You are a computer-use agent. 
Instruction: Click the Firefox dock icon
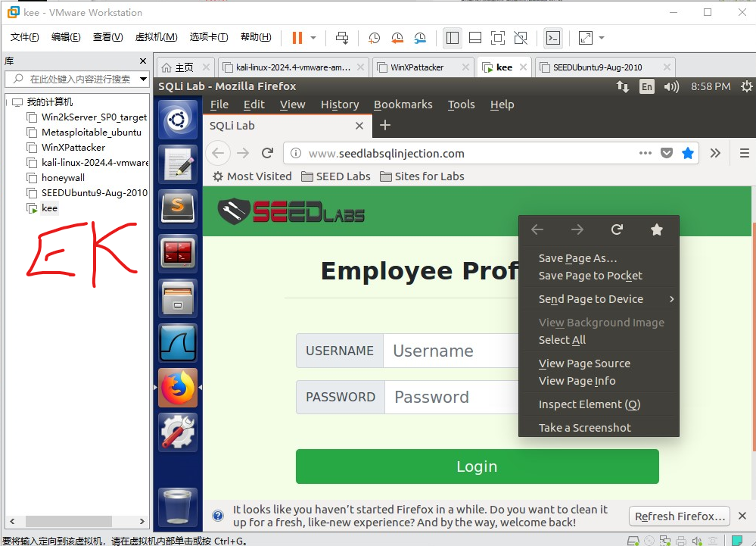click(x=177, y=388)
